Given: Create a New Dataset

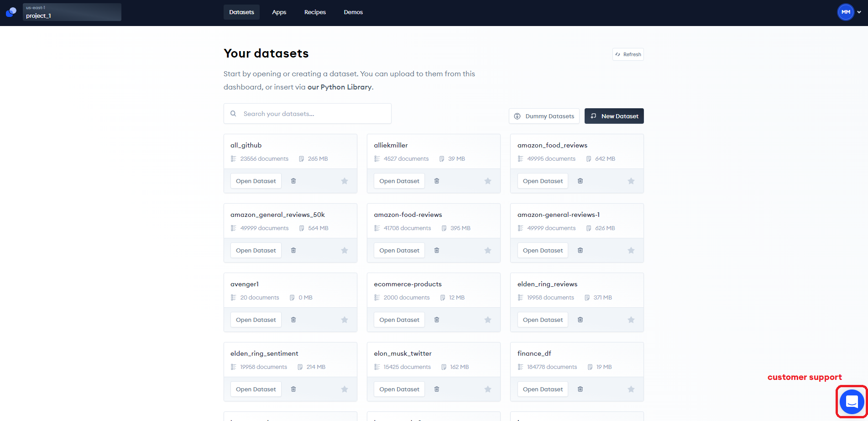Looking at the screenshot, I should coord(614,116).
